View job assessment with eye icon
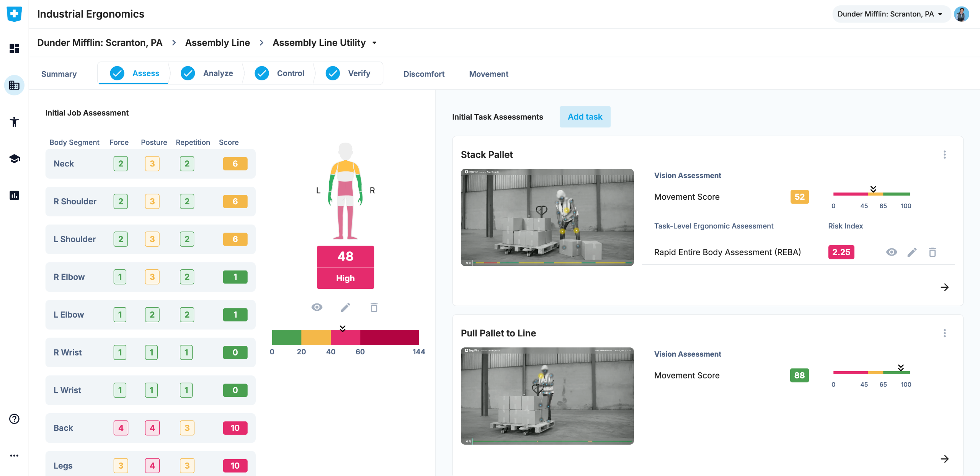 coord(317,307)
